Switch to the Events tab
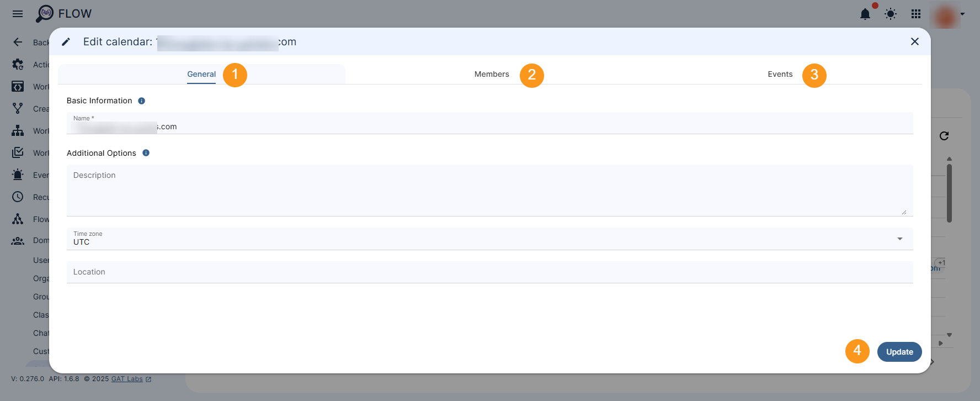 coord(780,74)
